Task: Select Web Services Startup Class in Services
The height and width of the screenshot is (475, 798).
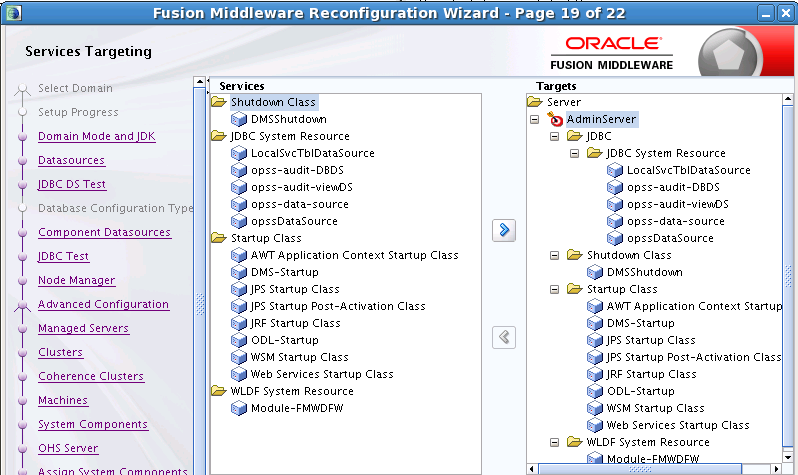Action: point(322,374)
